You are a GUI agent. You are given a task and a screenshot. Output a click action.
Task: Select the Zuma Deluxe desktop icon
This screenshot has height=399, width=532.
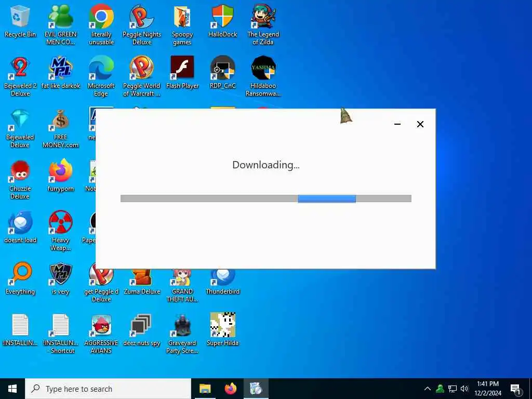142,283
